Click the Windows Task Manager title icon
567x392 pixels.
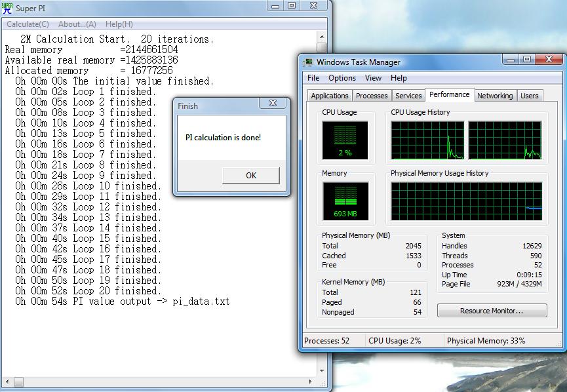[x=308, y=62]
